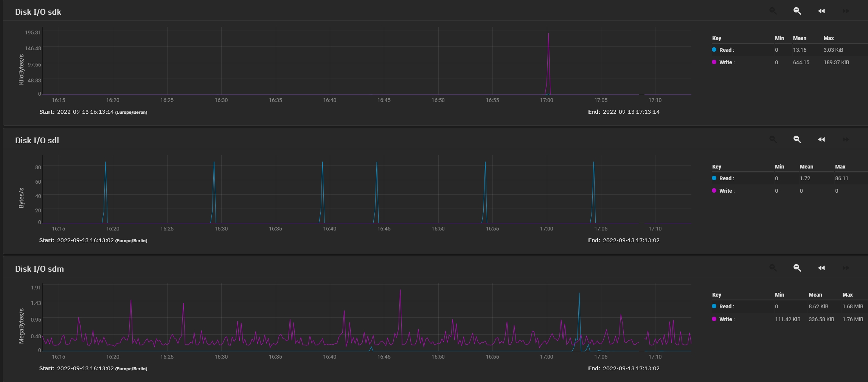Select the sdk Write max value 189.37 KiB
The width and height of the screenshot is (868, 382).
pos(836,62)
